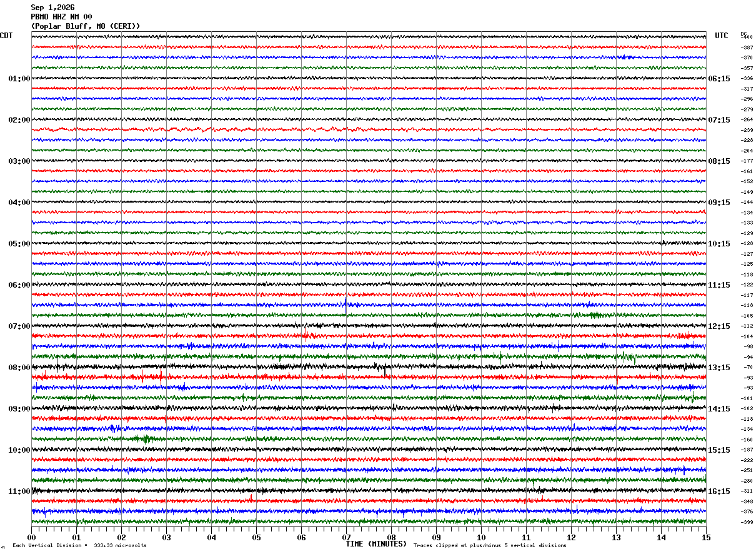The width and height of the screenshot is (756, 554).
Task: Click the station header PBMO HHZ NM 00
Action: tap(61, 17)
